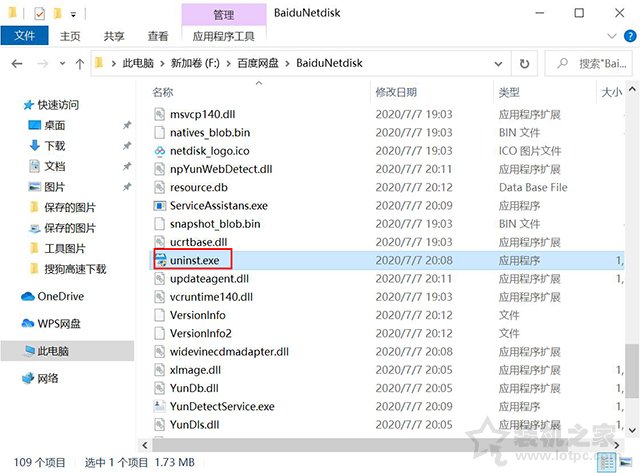Expand the address bar history dropdown
640x473 pixels.
(498, 63)
